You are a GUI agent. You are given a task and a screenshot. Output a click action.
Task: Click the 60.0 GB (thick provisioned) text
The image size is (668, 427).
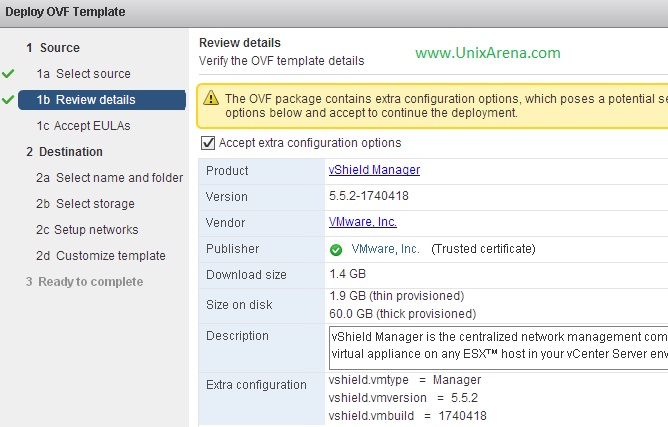click(x=402, y=314)
